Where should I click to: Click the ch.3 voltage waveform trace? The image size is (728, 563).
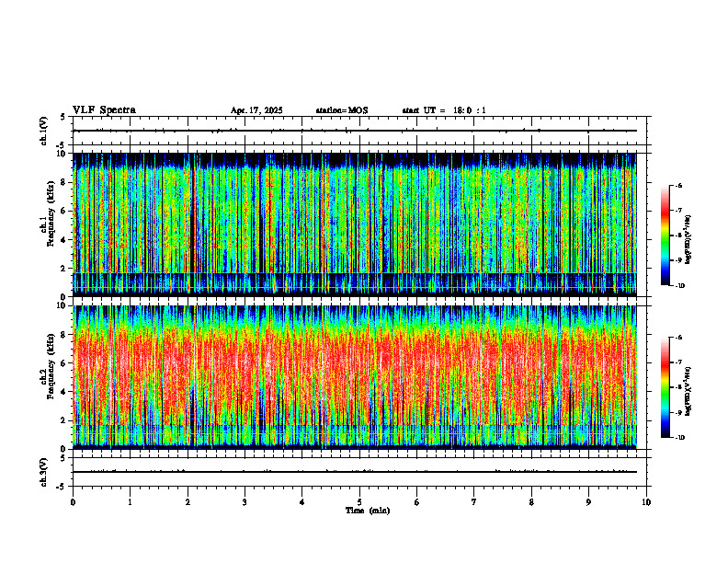pyautogui.click(x=355, y=472)
